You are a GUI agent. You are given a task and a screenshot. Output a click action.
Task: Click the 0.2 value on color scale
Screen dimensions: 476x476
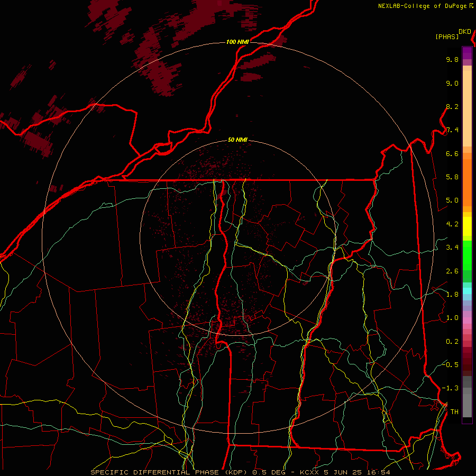[x=452, y=342]
